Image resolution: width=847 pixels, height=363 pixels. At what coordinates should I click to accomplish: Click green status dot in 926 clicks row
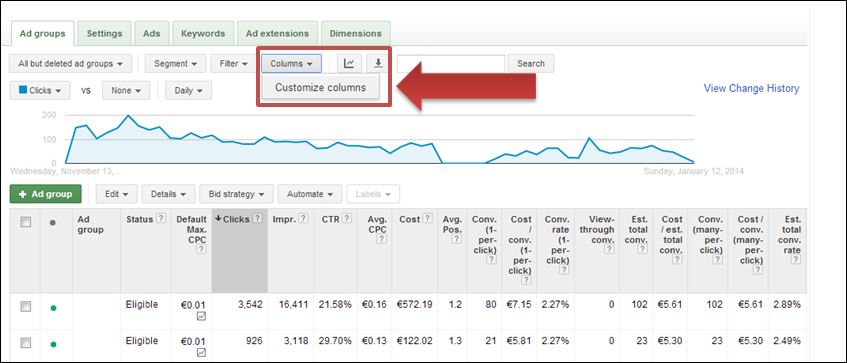coord(53,344)
